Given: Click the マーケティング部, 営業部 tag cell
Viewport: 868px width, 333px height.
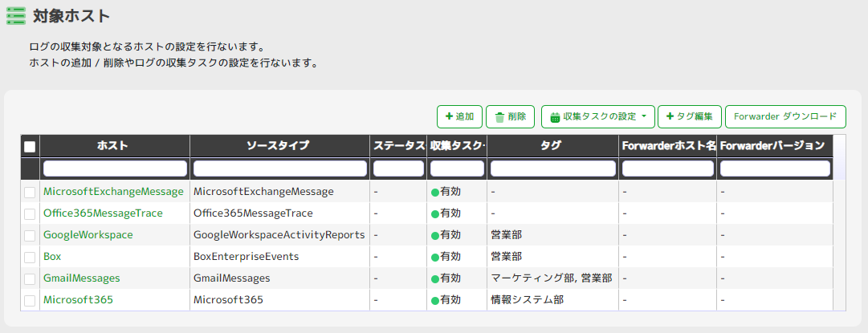Looking at the screenshot, I should coord(552,278).
